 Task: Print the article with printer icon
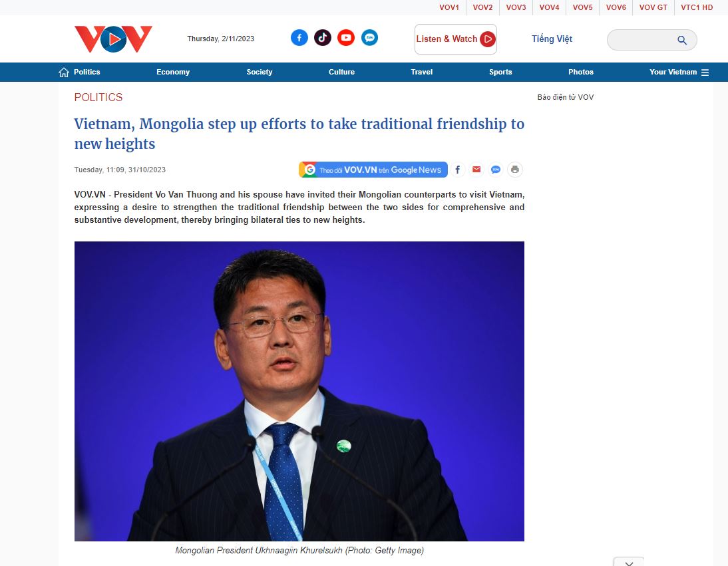pyautogui.click(x=515, y=170)
